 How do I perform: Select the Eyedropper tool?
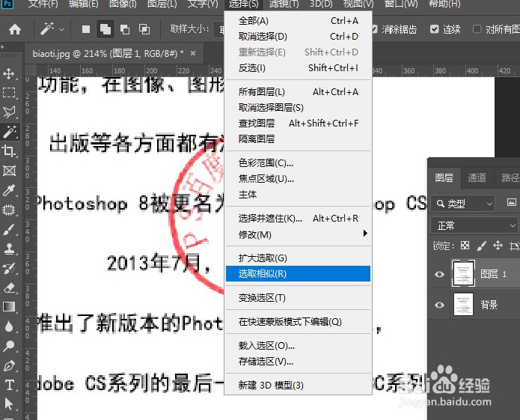(9, 190)
